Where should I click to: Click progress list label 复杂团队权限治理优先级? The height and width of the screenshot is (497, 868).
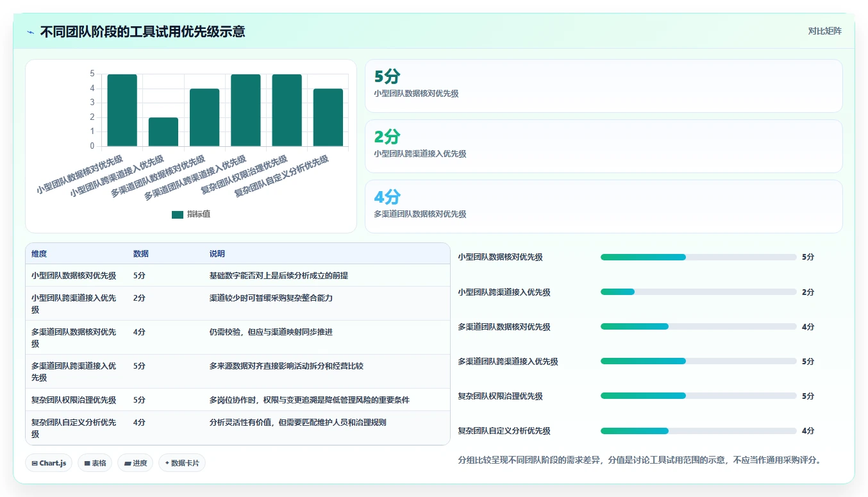coord(500,396)
